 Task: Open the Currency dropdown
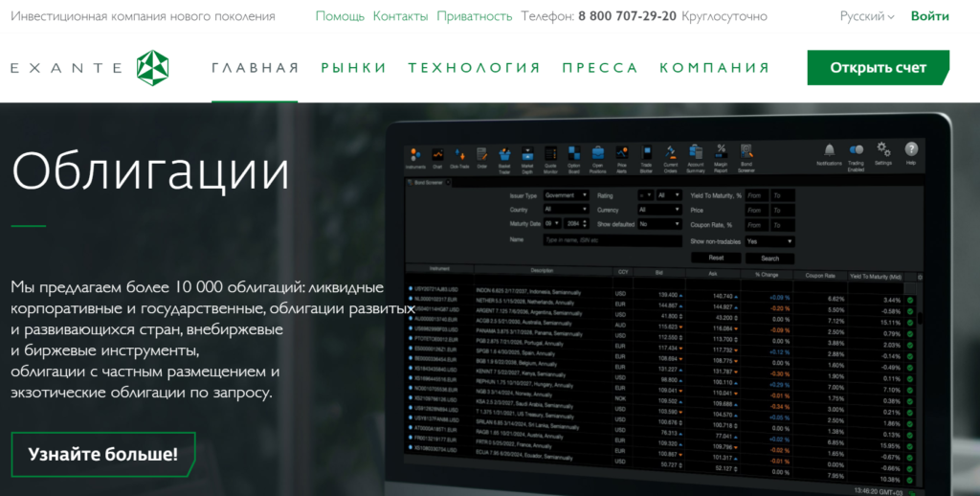659,210
